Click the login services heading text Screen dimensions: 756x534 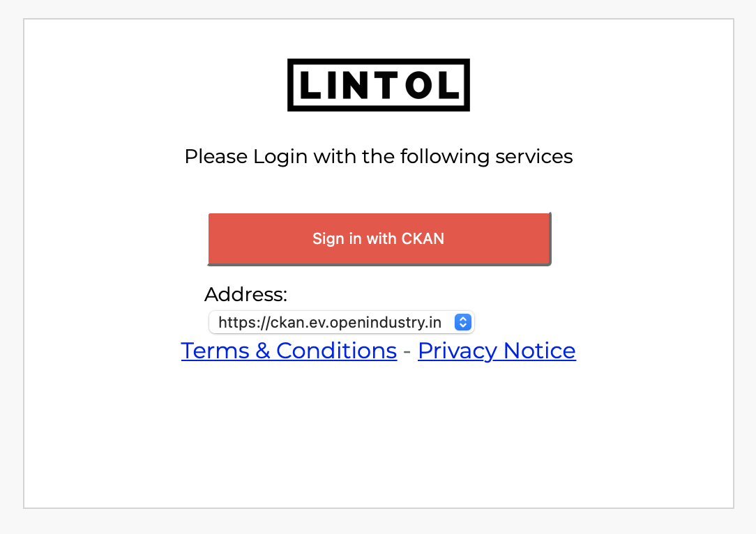(378, 156)
